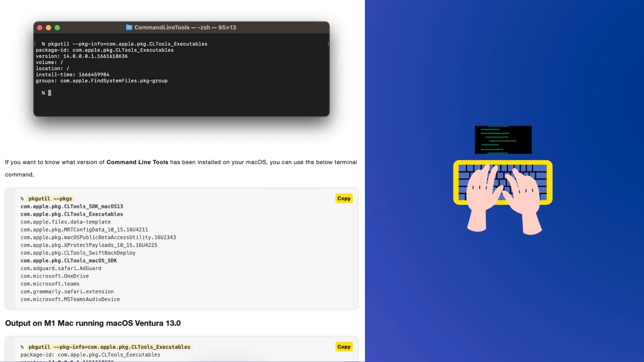The width and height of the screenshot is (644, 362).
Task: Click the terminal window title 'CommandLineTools — -zsh'
Action: pos(185,27)
